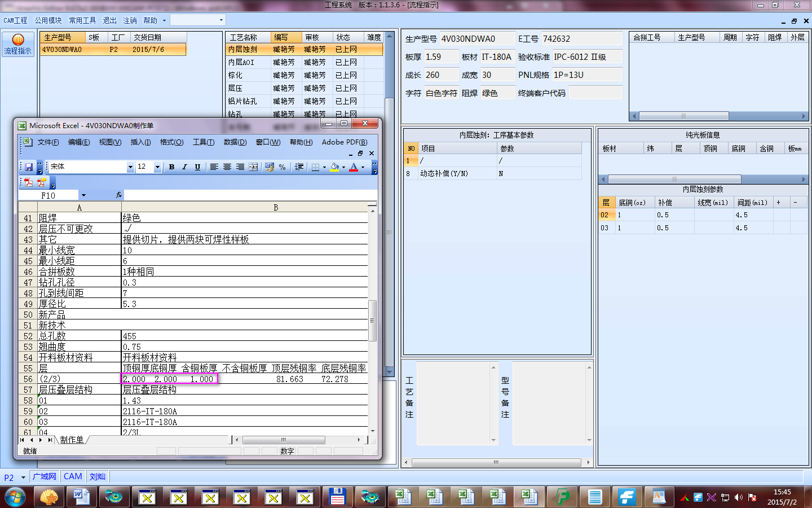Align cell text right in Excel

coord(240,167)
